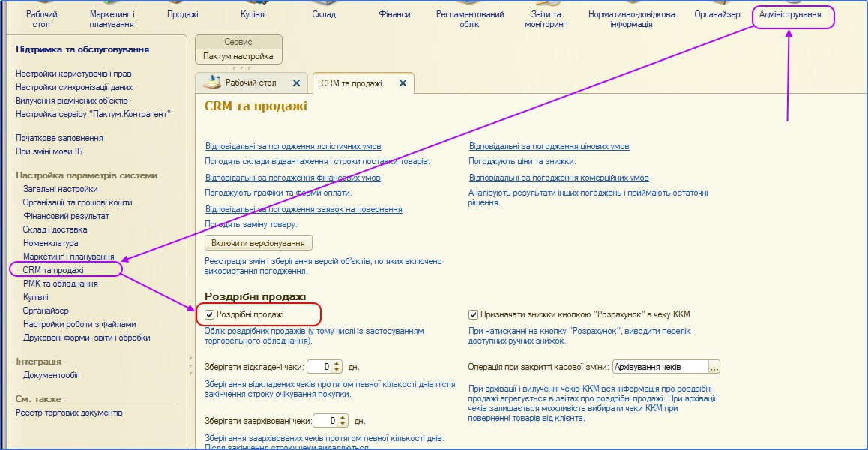Image resolution: width=868 pixels, height=450 pixels.
Task: Open Реєстр торгових документів in sidebar
Action: point(69,412)
